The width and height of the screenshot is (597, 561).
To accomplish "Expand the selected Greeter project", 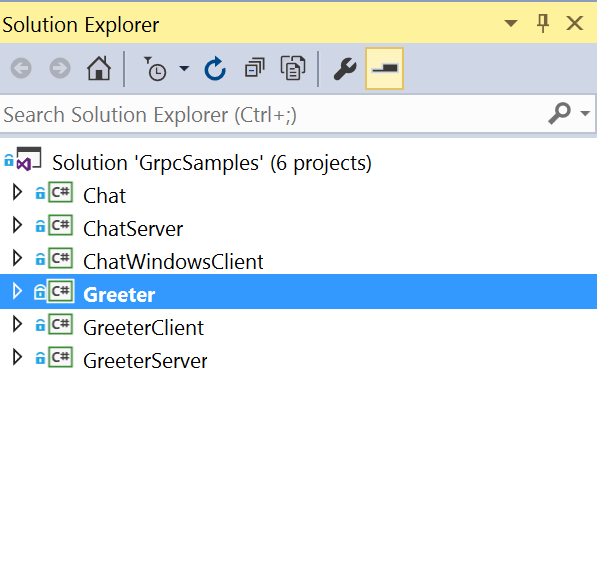I will point(17,291).
